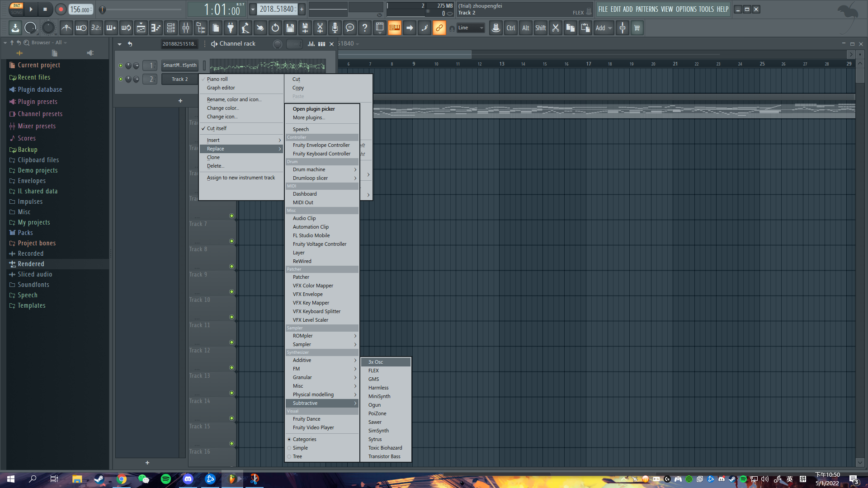The width and height of the screenshot is (868, 488).
Task: Click the plus button beside pattern name
Action: (302, 9)
